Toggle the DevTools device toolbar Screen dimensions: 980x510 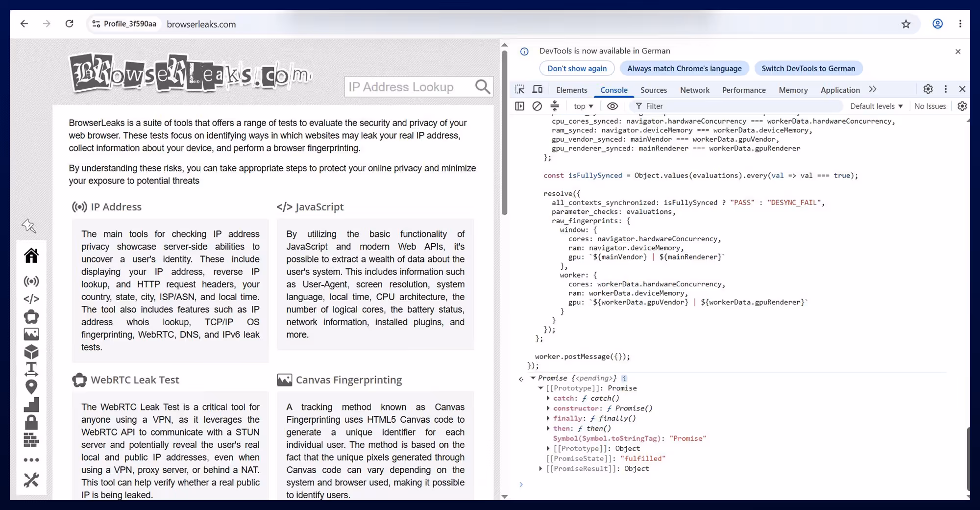click(538, 89)
